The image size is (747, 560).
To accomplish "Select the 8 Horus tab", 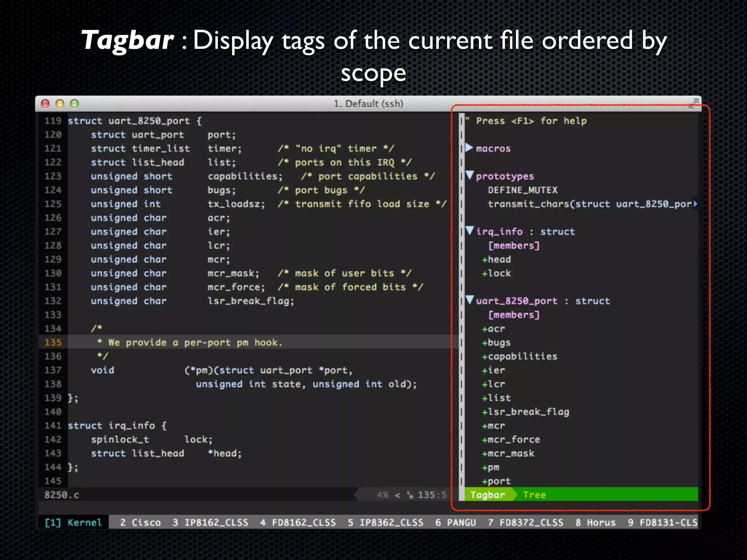I will (x=595, y=522).
